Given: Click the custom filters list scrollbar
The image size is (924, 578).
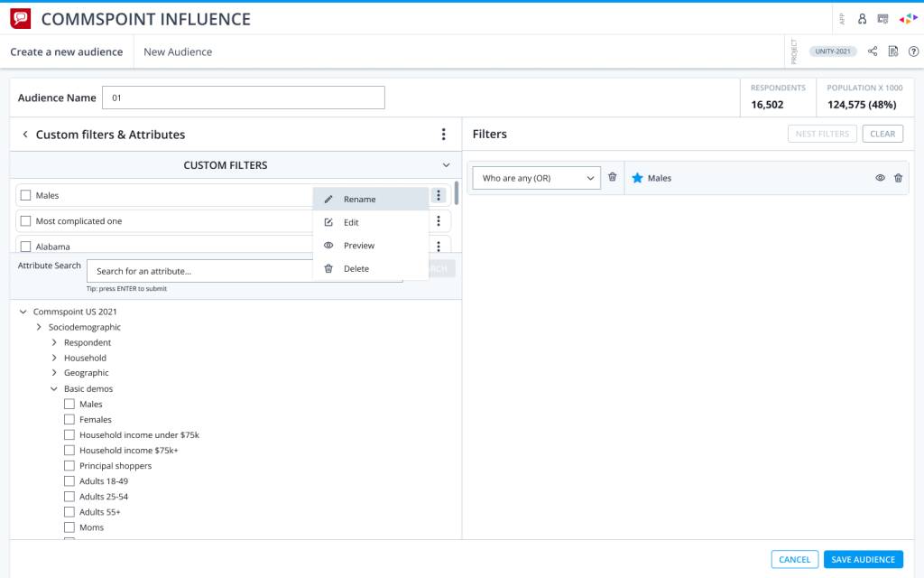Looking at the screenshot, I should coord(457,193).
